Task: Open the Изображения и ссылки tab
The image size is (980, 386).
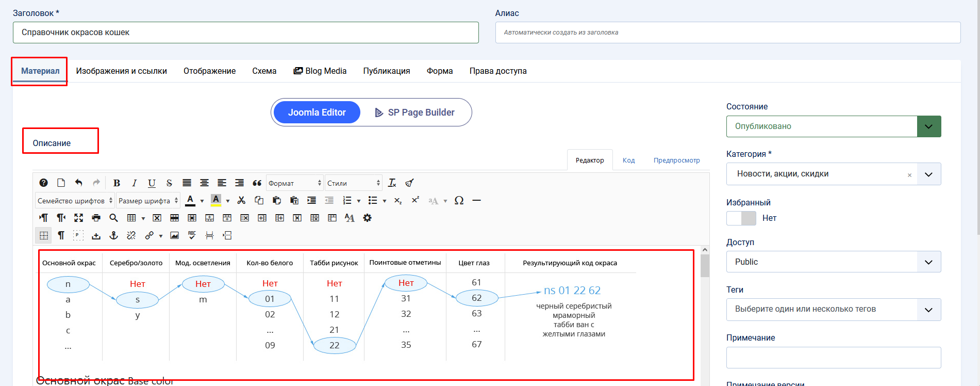Action: (122, 71)
